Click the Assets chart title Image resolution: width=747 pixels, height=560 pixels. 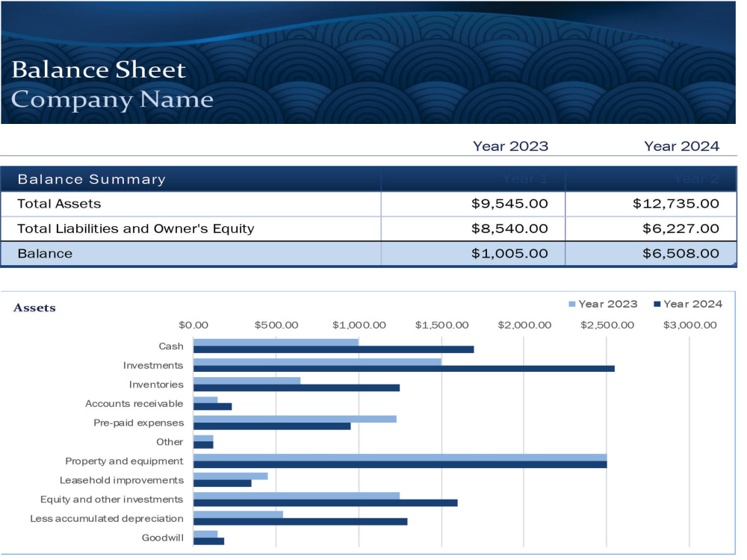click(34, 308)
